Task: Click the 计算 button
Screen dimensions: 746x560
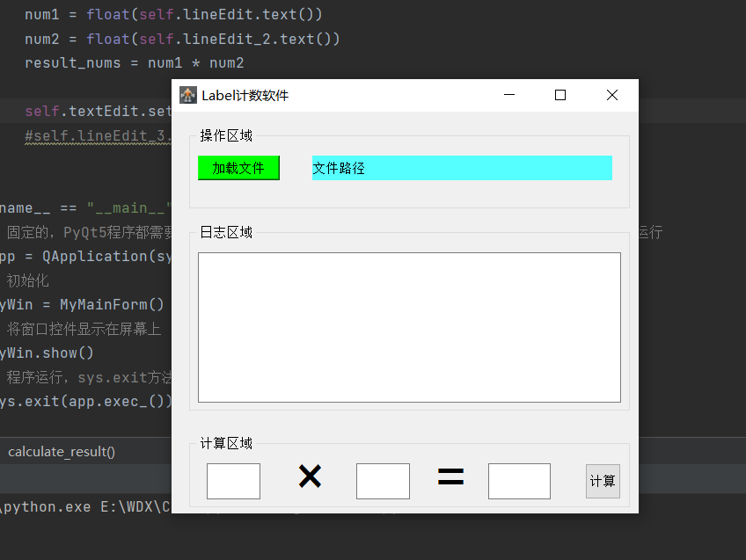Action: pyautogui.click(x=603, y=481)
